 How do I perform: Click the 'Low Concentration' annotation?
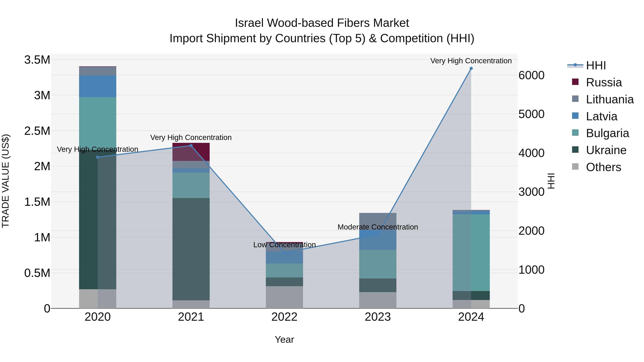click(284, 245)
